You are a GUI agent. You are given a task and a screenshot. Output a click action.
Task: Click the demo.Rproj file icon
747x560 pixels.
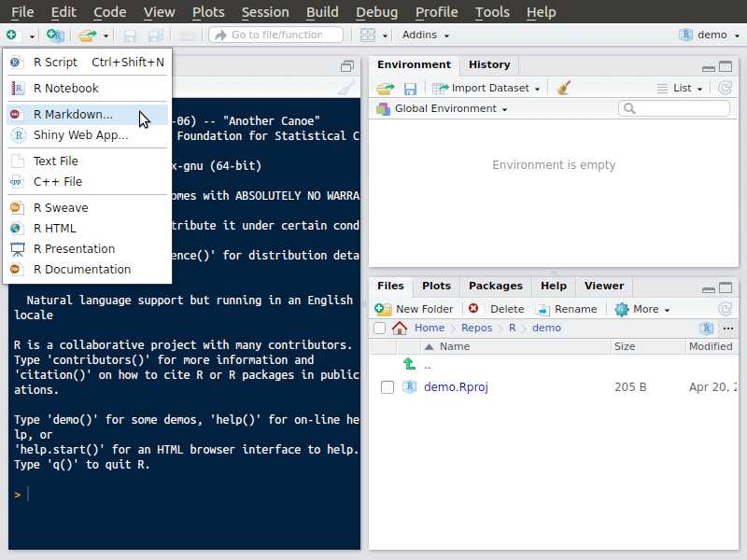pyautogui.click(x=409, y=386)
